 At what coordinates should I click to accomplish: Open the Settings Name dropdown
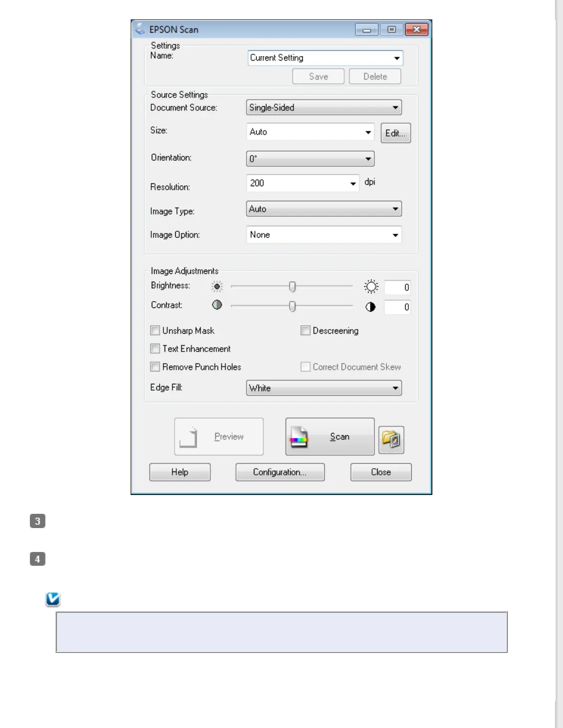point(325,58)
